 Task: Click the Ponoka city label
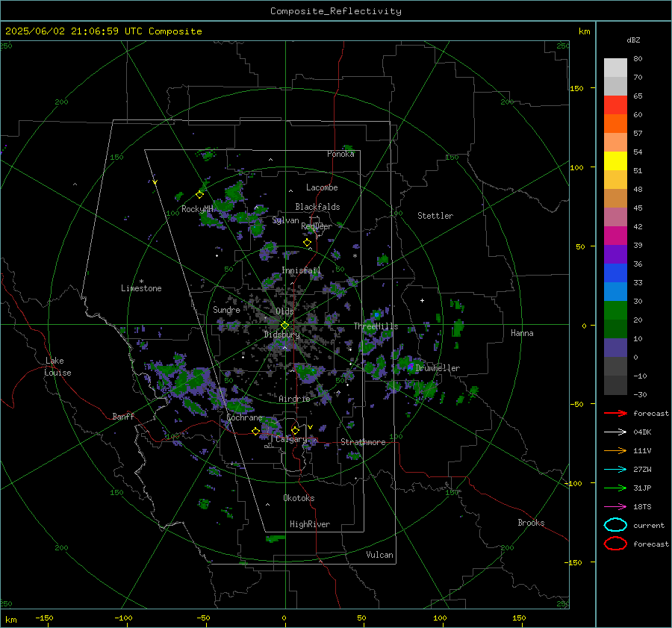[340, 154]
